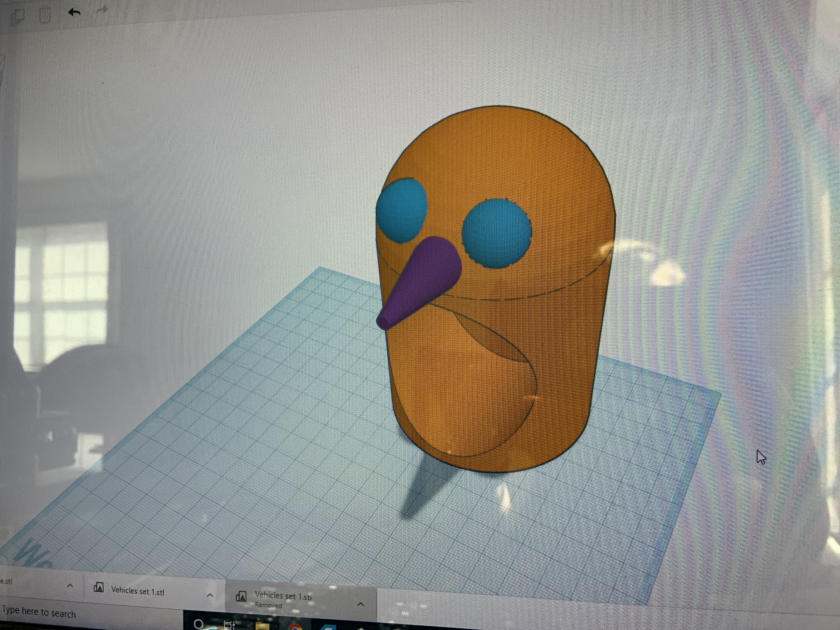840x630 pixels.
Task: Click the Cortana circle icon in taskbar
Action: (x=198, y=624)
